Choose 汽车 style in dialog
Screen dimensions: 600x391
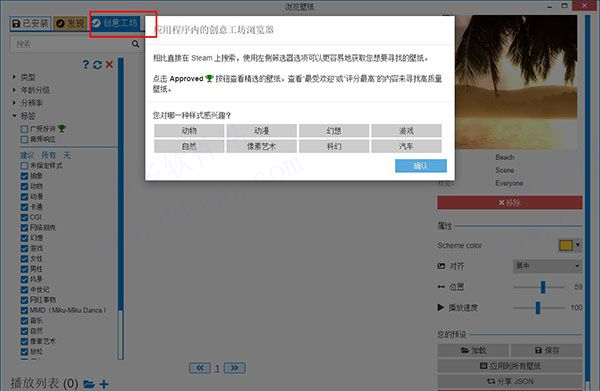point(406,146)
